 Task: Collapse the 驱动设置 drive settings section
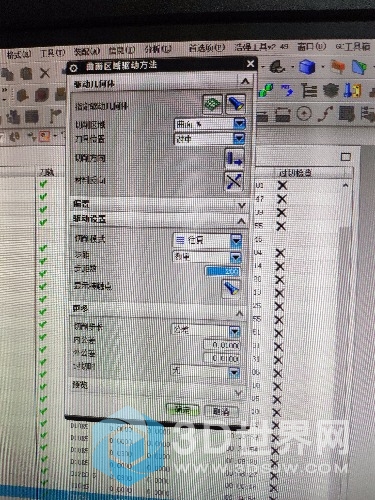[x=241, y=221]
